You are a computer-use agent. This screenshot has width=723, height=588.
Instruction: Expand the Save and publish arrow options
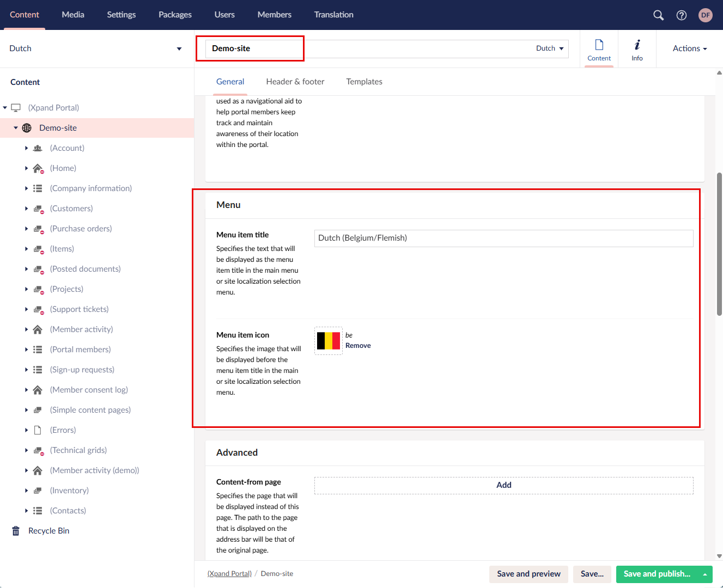[x=705, y=574]
